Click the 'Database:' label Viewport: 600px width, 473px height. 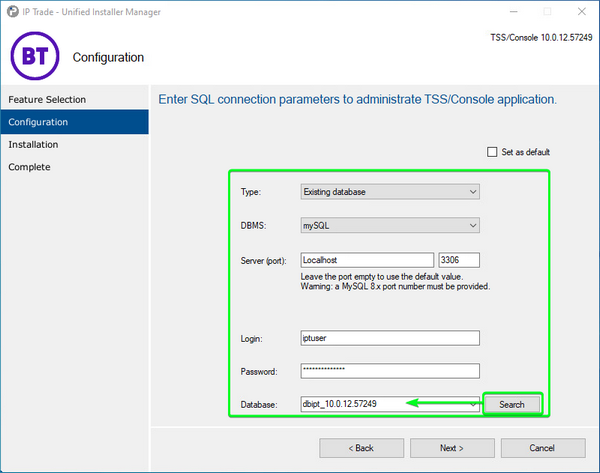pyautogui.click(x=259, y=405)
